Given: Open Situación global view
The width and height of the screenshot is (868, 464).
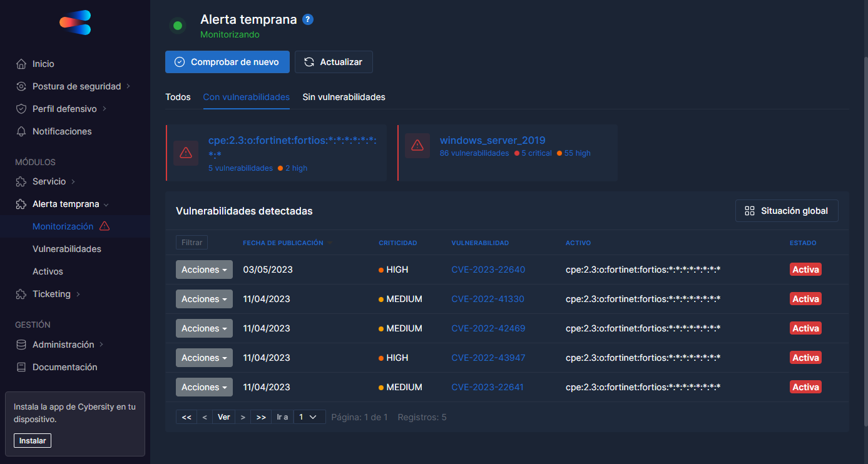Looking at the screenshot, I should tap(787, 211).
